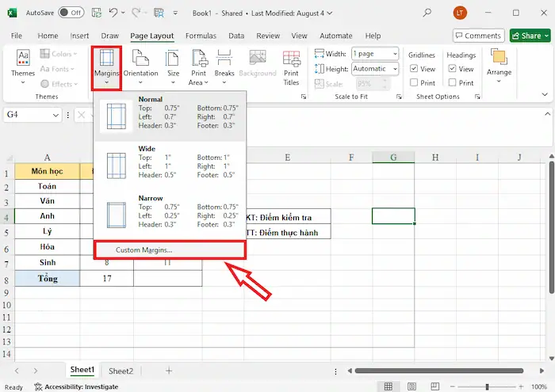555x392 pixels.
Task: Open the Comments button
Action: pos(478,36)
